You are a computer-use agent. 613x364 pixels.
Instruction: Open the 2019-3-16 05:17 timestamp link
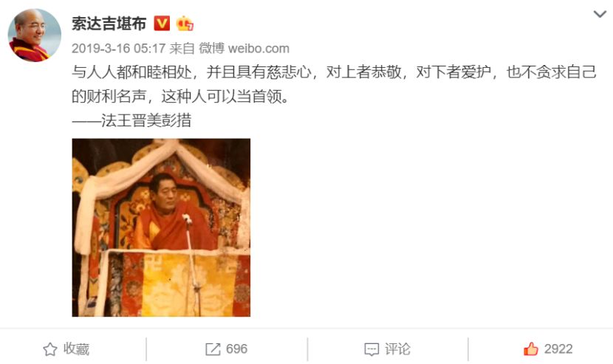point(118,49)
